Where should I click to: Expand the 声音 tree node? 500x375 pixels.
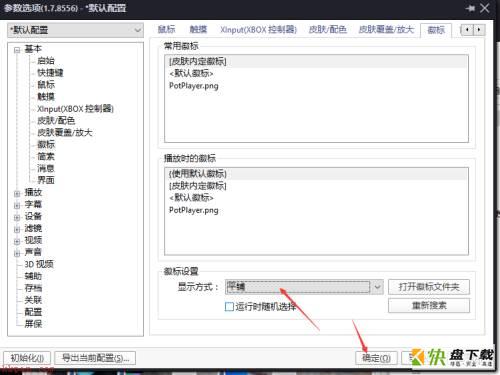[17, 253]
